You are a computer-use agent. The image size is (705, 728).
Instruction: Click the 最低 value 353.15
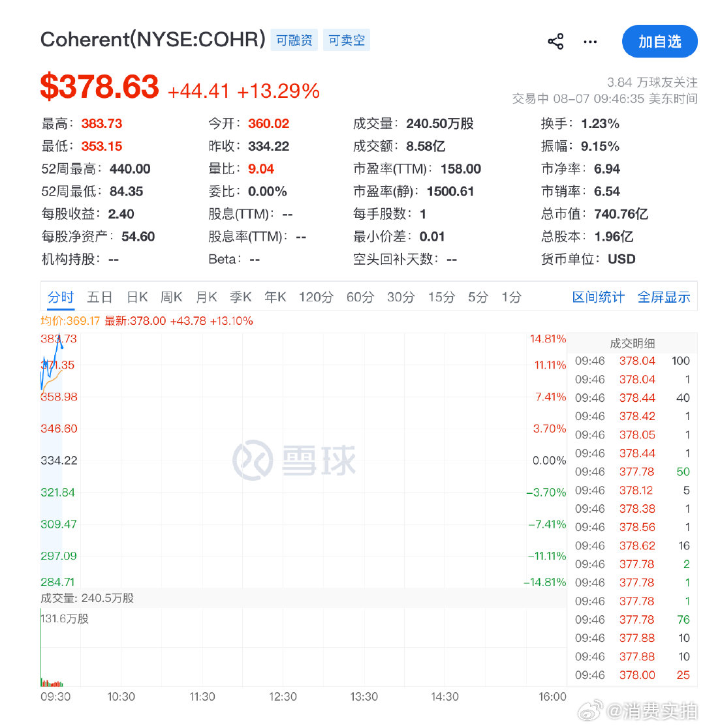click(102, 146)
